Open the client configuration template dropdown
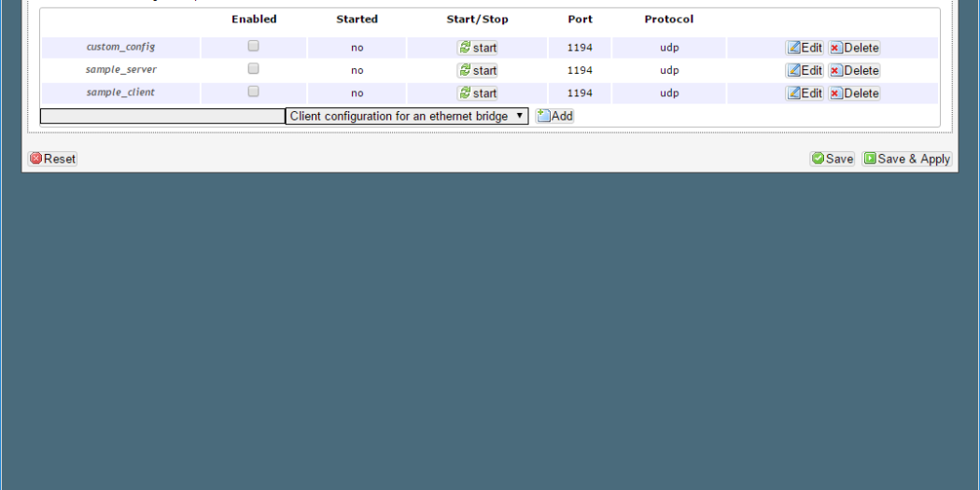Image resolution: width=980 pixels, height=490 pixels. [x=406, y=116]
